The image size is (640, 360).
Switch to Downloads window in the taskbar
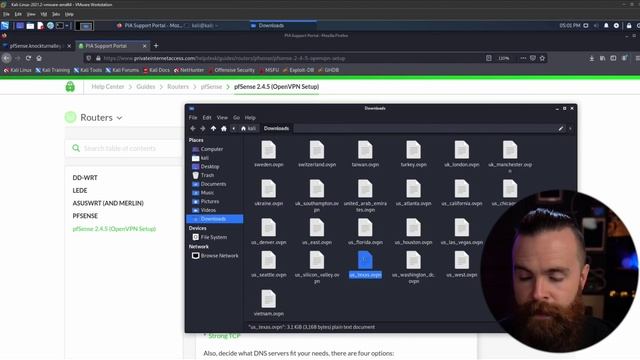tap(282, 25)
